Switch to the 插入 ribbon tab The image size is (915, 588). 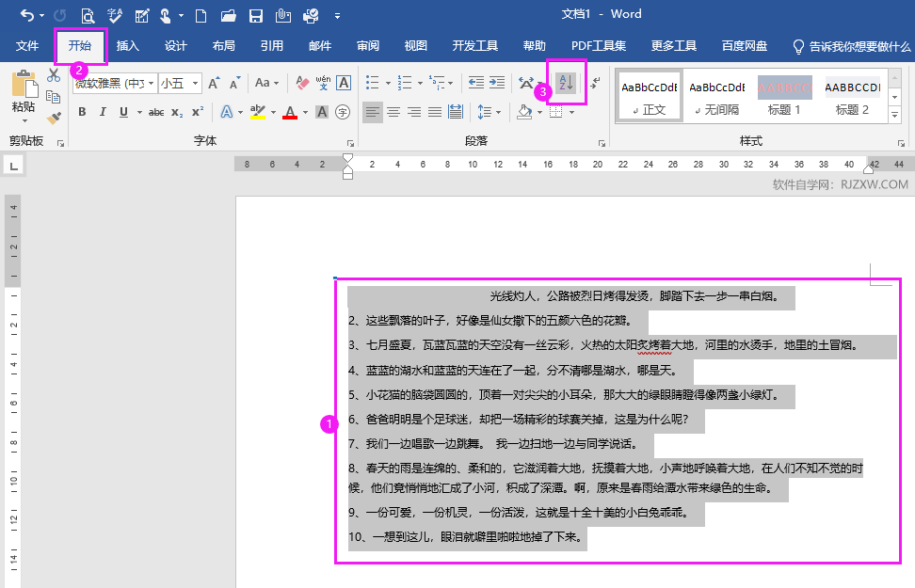[x=127, y=44]
